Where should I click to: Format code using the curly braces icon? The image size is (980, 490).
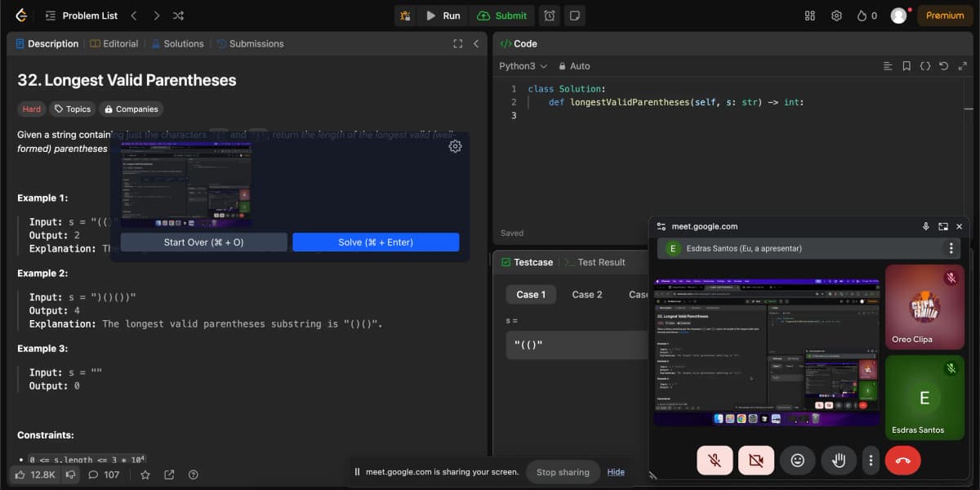click(925, 66)
